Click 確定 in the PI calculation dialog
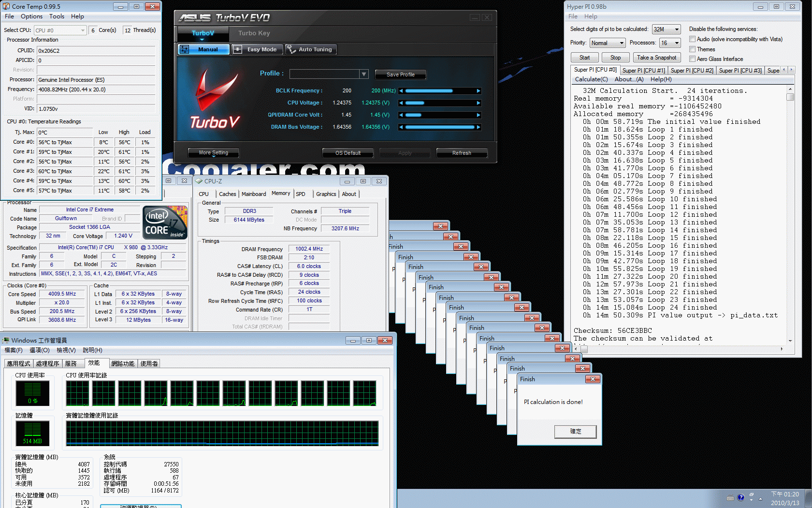This screenshot has width=812, height=508. [x=575, y=432]
